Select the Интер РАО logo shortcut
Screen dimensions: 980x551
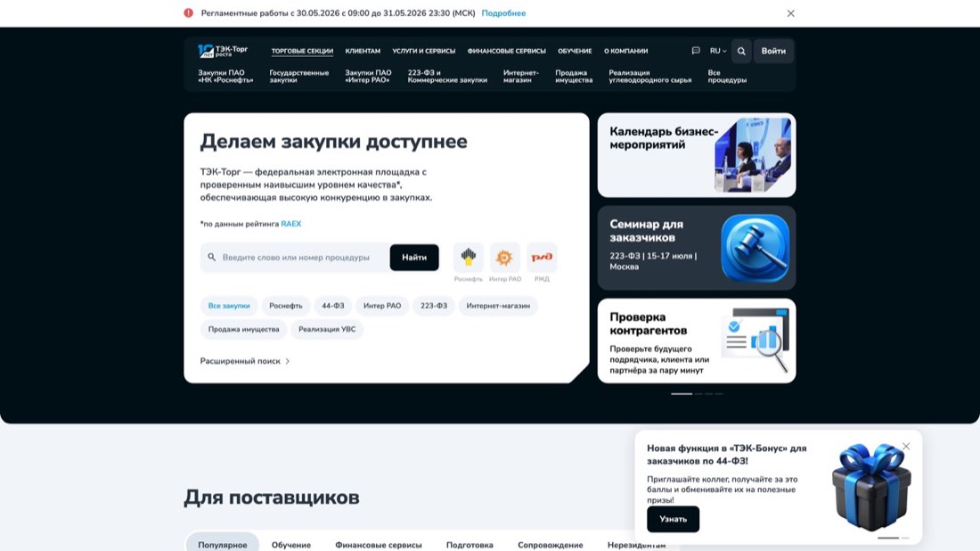pos(504,257)
